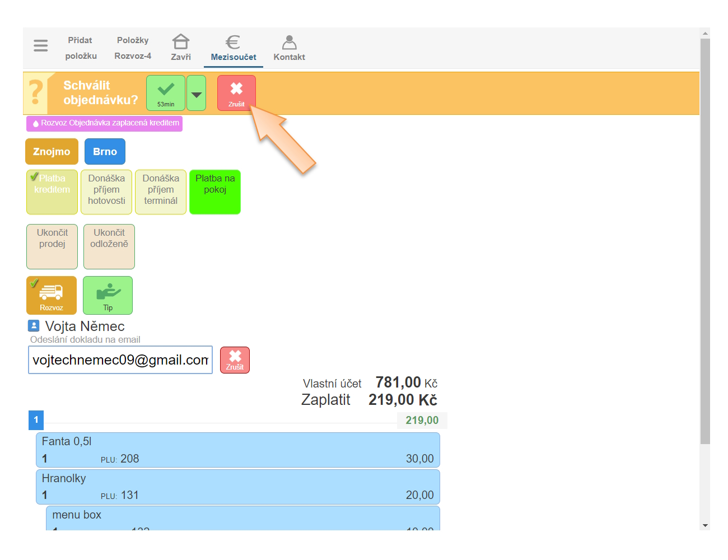Expand approval time dropdown arrow
Screen dimensions: 728x560
(x=196, y=93)
